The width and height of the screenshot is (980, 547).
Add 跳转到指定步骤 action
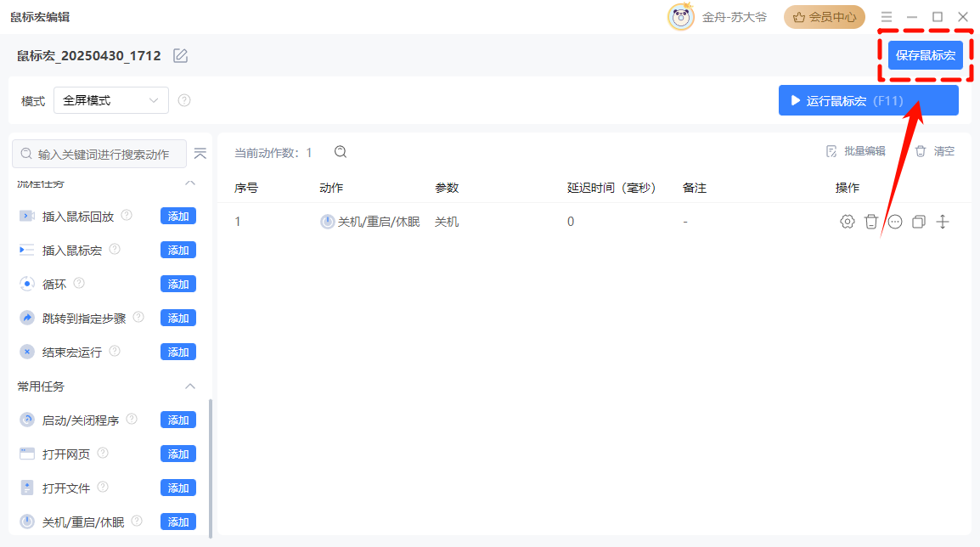178,318
